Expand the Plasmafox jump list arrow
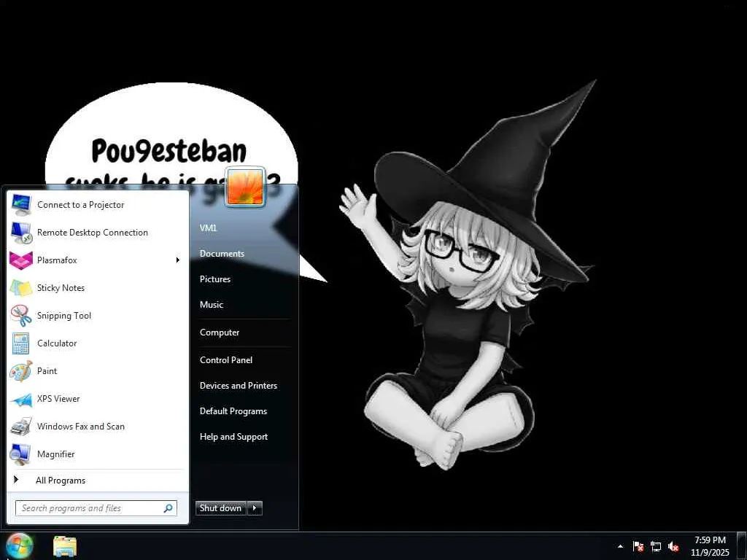 [178, 260]
